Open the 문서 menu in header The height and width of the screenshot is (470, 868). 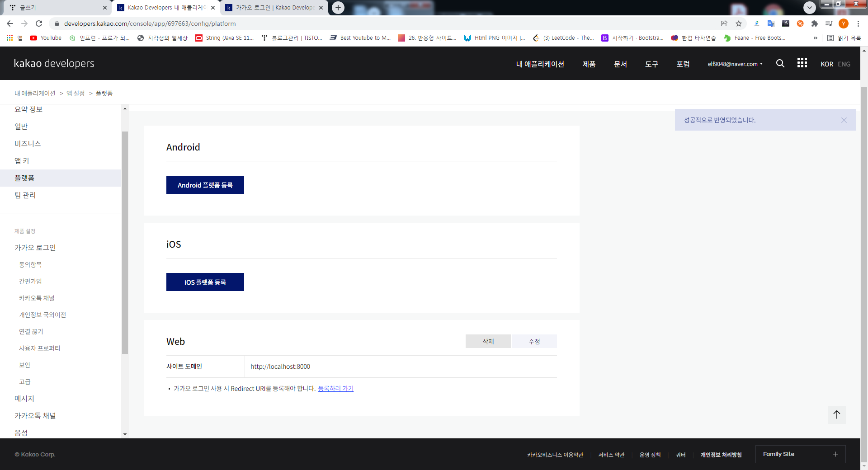[x=620, y=64]
